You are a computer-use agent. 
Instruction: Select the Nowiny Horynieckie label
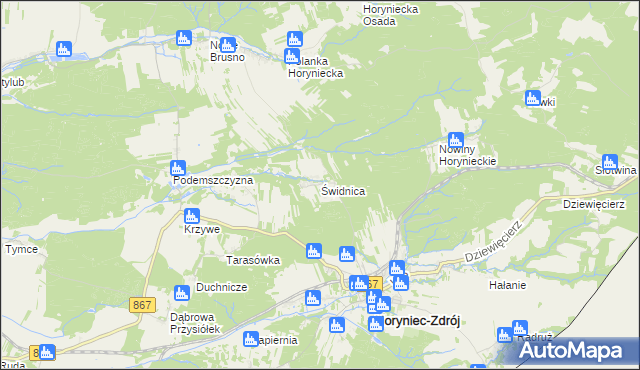tap(467, 155)
